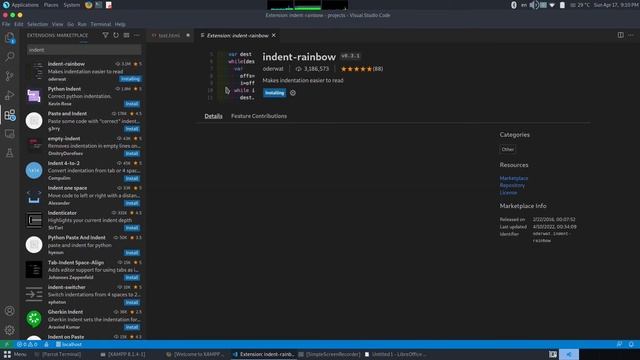This screenshot has height=360, width=640.
Task: Click localhost port entry in status bar
Action: (69, 344)
